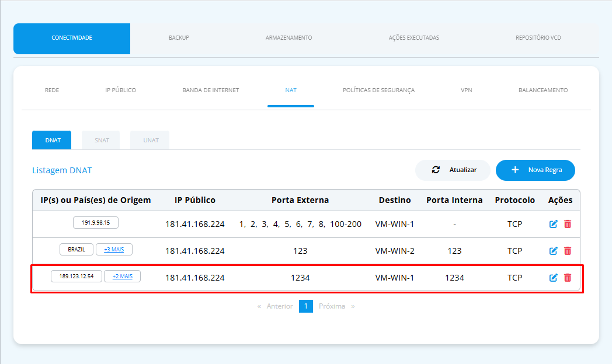This screenshot has width=612, height=364.
Task: Go to Ações Executadas tab
Action: point(413,38)
